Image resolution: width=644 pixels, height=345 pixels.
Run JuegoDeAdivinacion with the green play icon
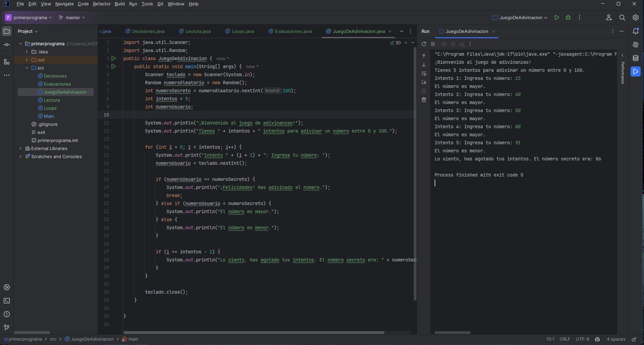pos(557,17)
